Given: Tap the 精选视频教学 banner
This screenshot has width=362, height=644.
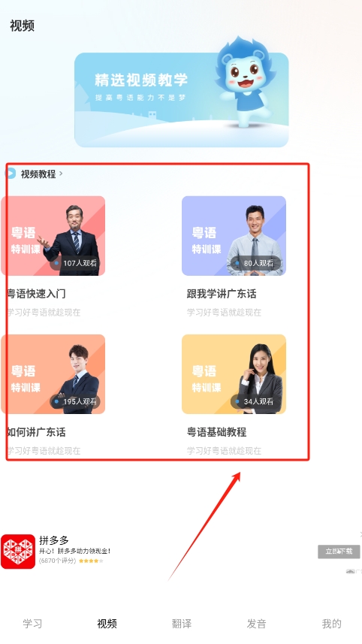Looking at the screenshot, I should [182, 100].
